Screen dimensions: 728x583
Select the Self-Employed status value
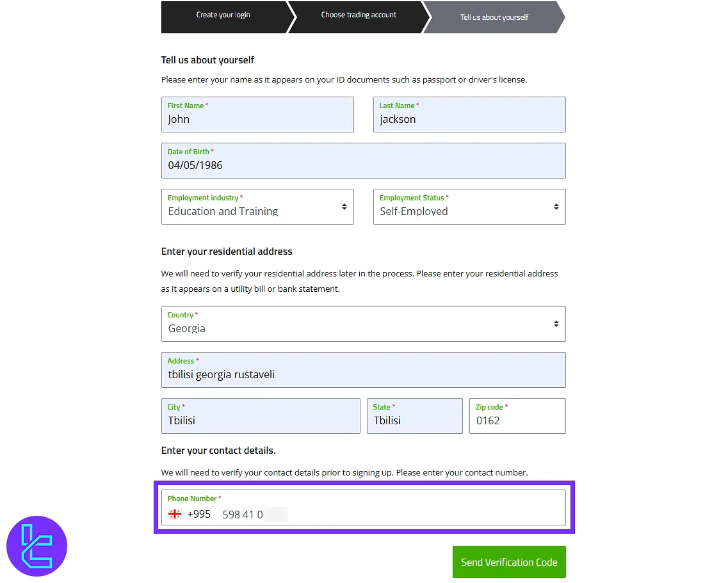(x=414, y=211)
